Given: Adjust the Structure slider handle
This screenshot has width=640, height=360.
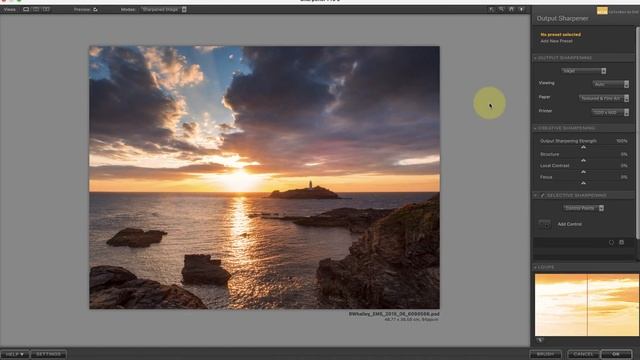Looking at the screenshot, I should click(583, 160).
